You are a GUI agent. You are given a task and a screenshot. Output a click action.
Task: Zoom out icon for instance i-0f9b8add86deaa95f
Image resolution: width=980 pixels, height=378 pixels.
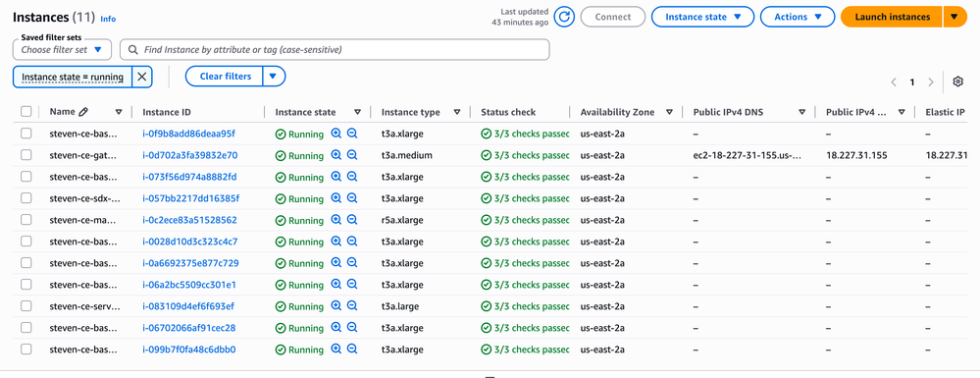click(352, 134)
